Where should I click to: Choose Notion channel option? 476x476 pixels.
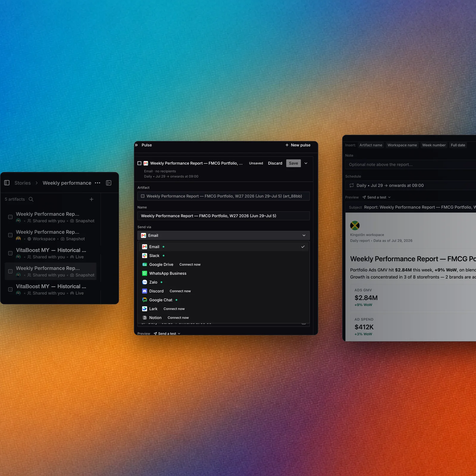click(x=223, y=318)
